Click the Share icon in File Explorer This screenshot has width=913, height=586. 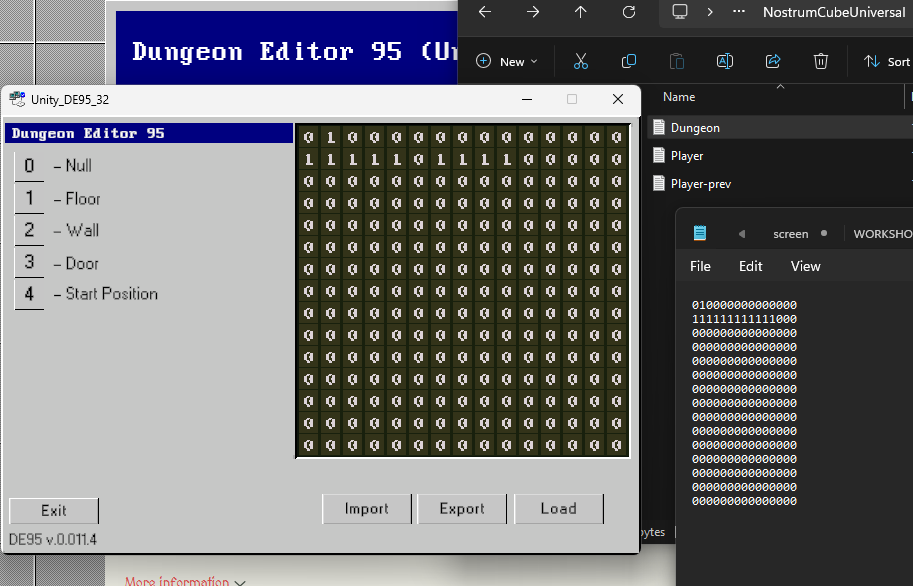click(773, 61)
